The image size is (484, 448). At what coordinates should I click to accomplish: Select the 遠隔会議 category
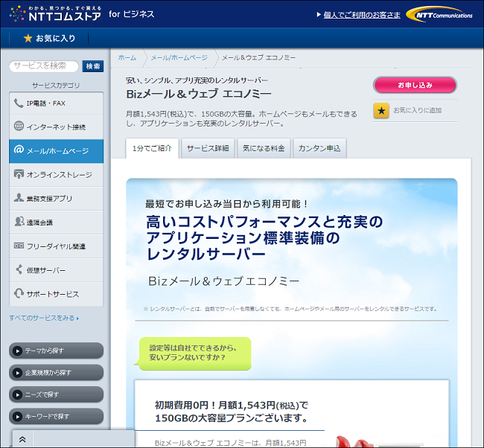pyautogui.click(x=56, y=223)
